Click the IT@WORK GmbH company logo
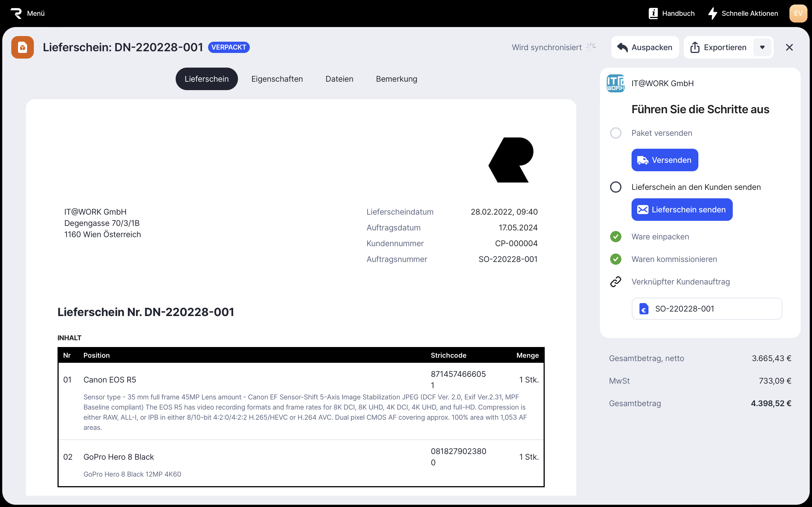 coord(615,83)
